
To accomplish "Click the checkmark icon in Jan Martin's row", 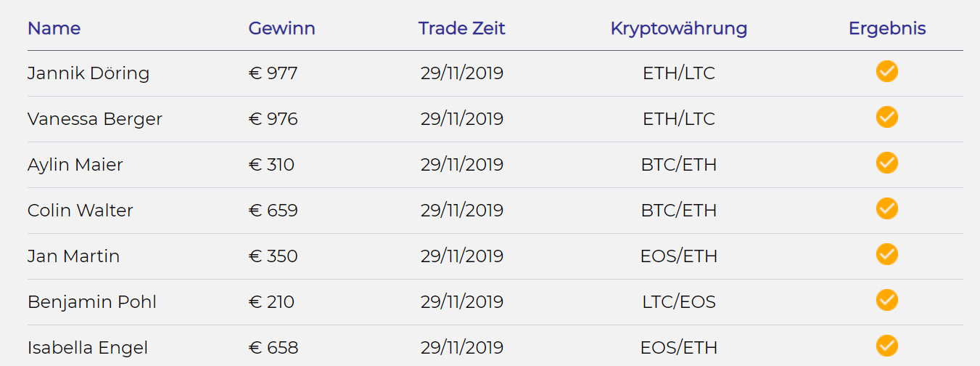I will click(886, 254).
